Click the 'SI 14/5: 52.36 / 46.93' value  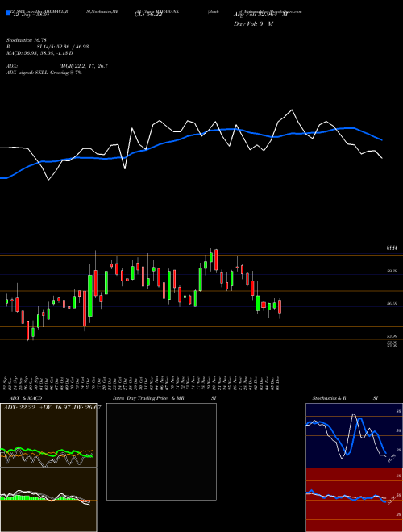click(x=63, y=47)
